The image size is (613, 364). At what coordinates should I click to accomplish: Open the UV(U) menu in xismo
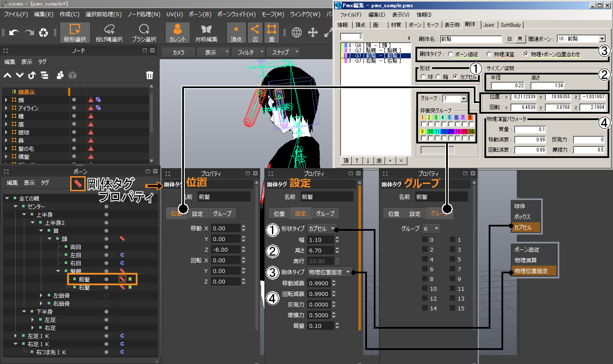point(175,14)
